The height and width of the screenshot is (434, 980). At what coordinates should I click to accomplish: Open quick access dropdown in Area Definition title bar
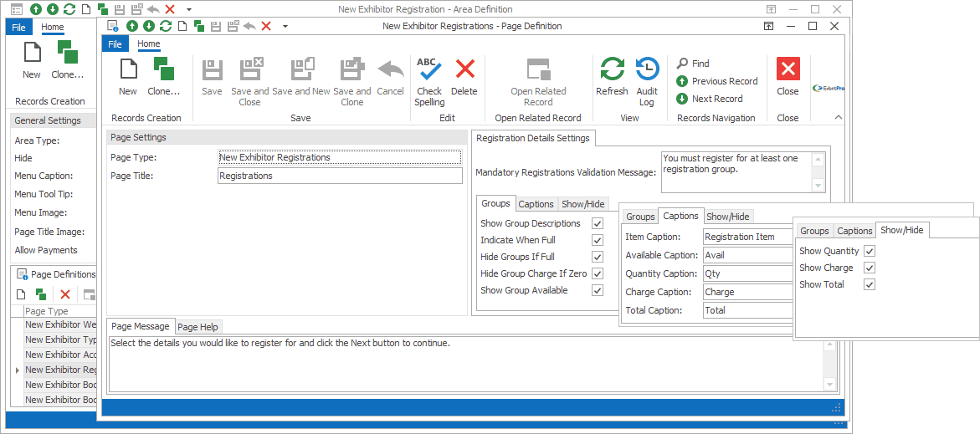189,9
